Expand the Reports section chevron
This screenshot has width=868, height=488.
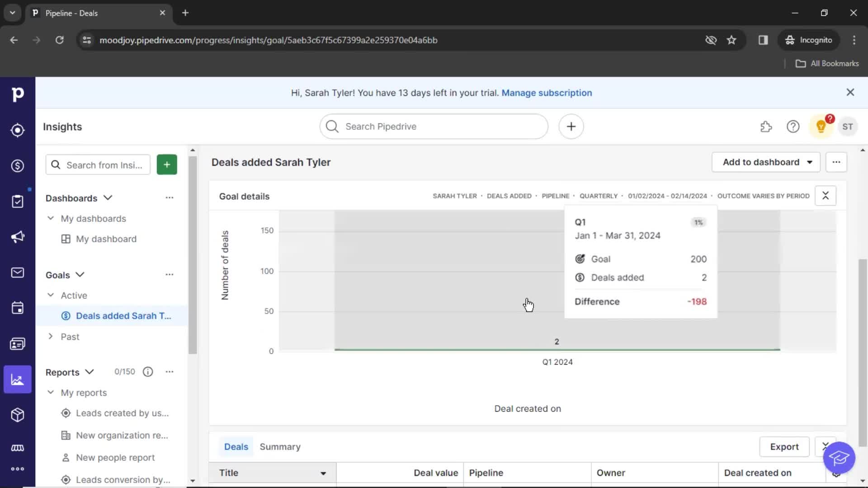click(90, 371)
